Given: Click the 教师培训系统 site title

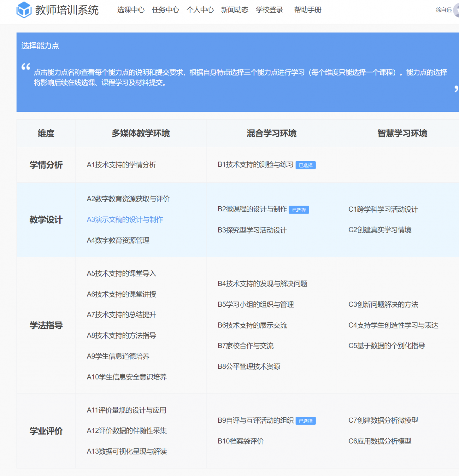Looking at the screenshot, I should click(x=67, y=10).
